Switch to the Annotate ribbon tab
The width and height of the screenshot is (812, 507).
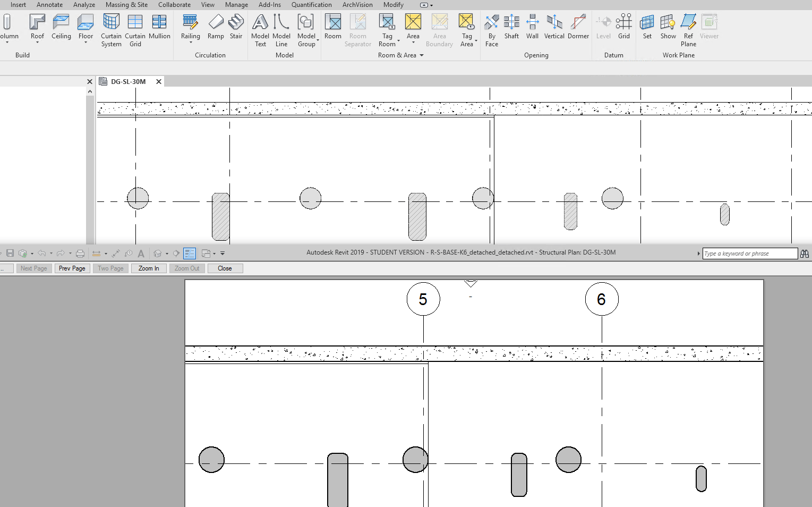tap(49, 4)
